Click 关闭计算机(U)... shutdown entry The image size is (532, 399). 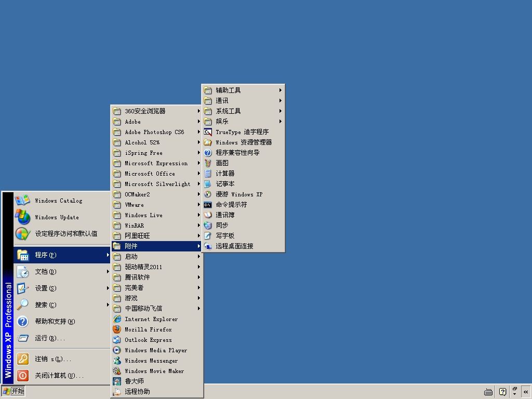click(x=62, y=376)
